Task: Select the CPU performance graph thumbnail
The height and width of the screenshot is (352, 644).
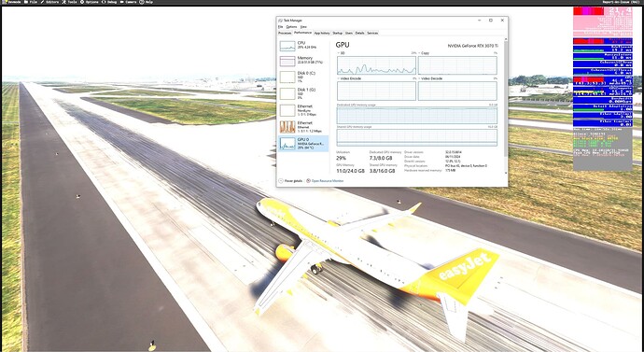Action: tap(287, 46)
